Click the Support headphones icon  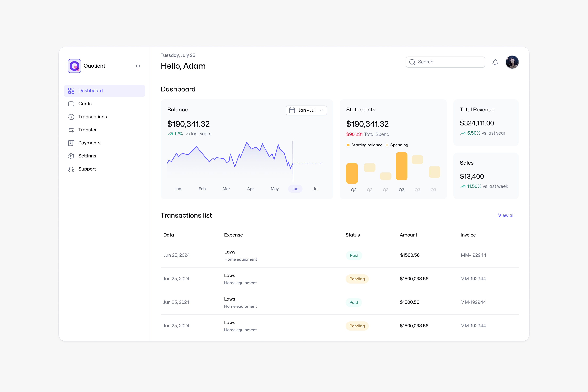[71, 169]
